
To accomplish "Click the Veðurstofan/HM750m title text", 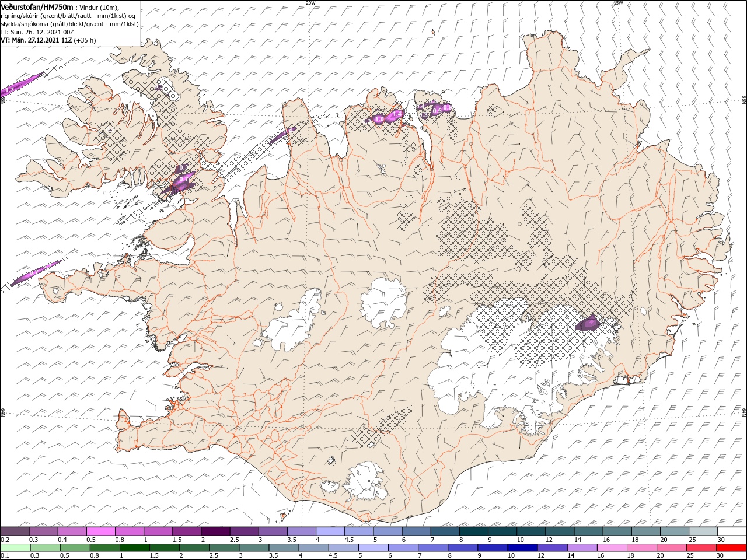I will [37, 6].
